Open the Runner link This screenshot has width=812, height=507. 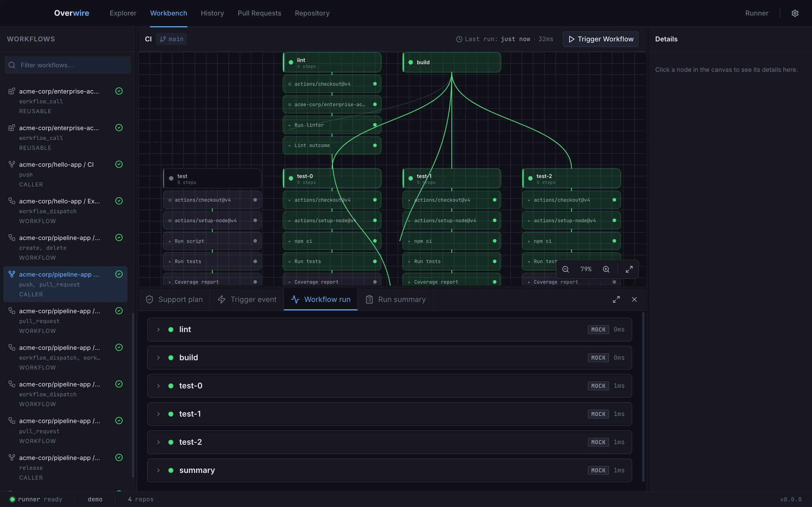click(x=757, y=13)
